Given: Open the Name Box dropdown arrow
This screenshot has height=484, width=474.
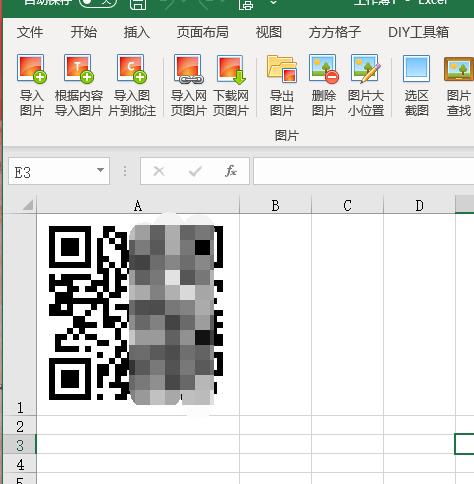Looking at the screenshot, I should tap(100, 170).
